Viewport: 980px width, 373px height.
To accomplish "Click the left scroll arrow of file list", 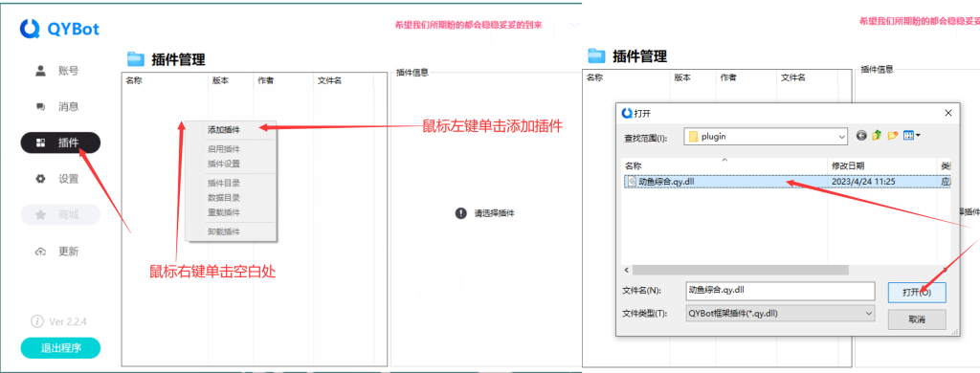I will [x=627, y=270].
